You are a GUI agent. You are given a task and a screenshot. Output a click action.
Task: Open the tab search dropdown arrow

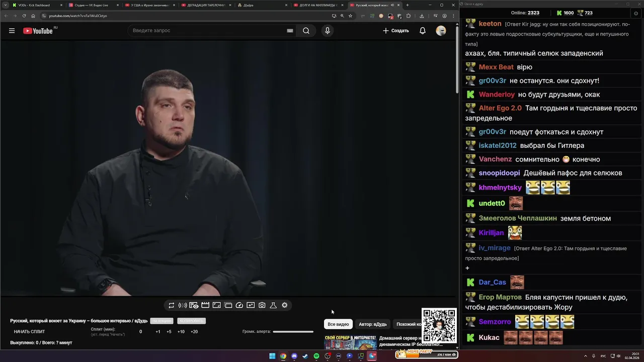point(5,5)
